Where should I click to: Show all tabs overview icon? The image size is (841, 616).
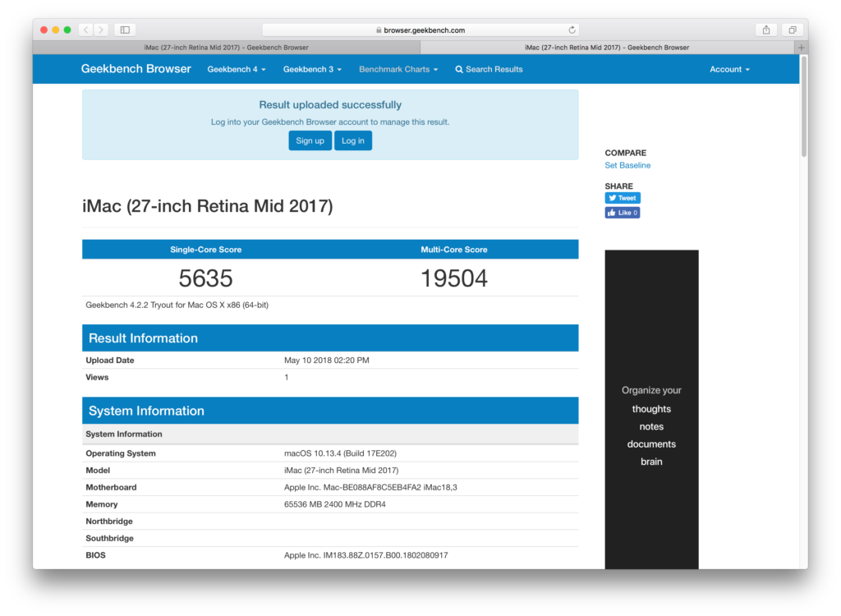coord(793,30)
